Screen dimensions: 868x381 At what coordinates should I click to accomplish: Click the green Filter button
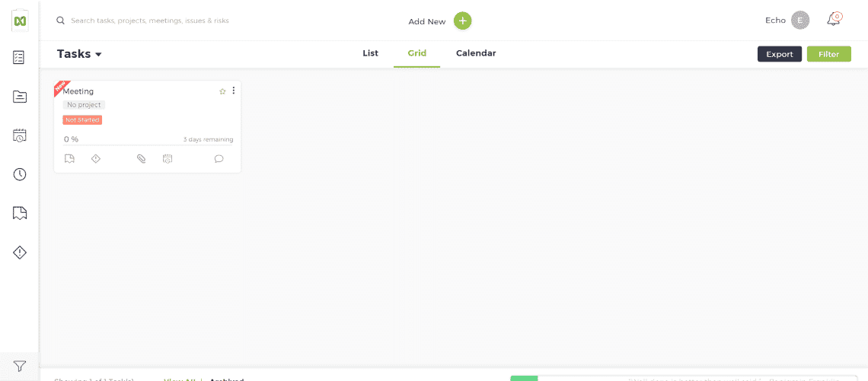pos(828,54)
